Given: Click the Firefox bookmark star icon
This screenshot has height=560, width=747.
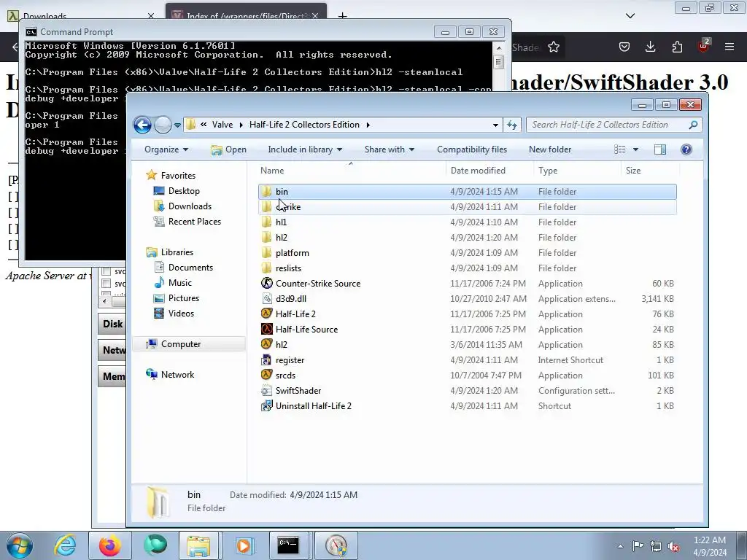Looking at the screenshot, I should (x=554, y=47).
